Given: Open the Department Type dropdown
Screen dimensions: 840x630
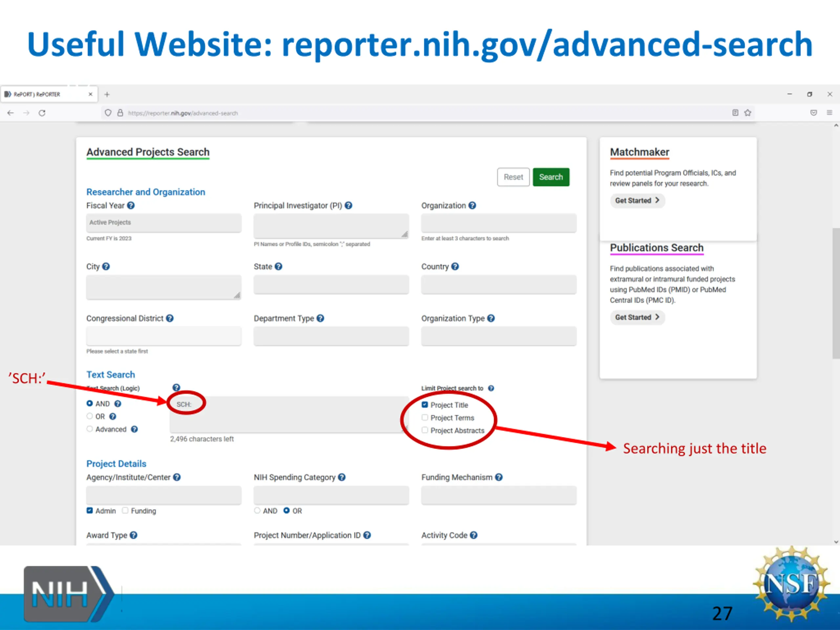Looking at the screenshot, I should pos(331,336).
